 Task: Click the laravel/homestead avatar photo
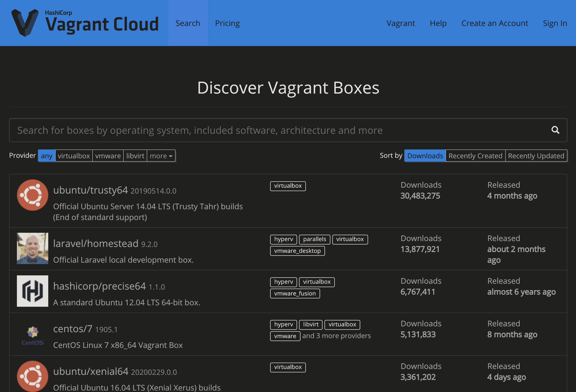click(33, 248)
